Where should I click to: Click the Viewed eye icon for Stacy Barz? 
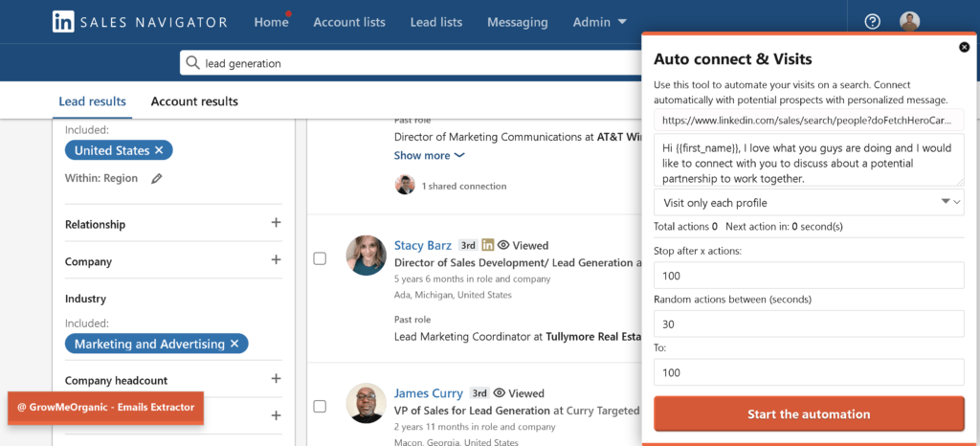tap(502, 245)
